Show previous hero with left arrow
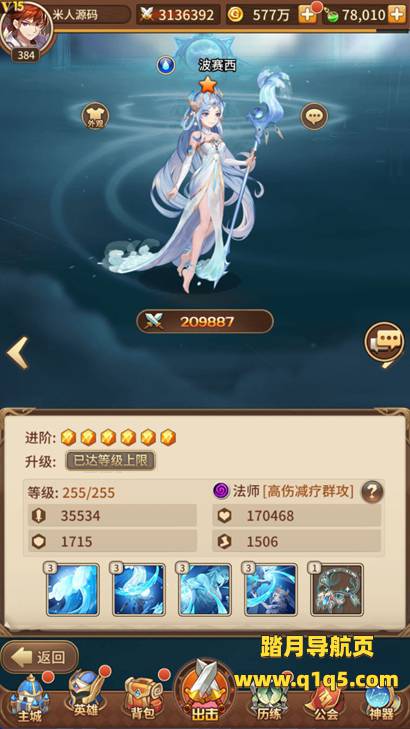This screenshot has width=410, height=729. pyautogui.click(x=18, y=353)
